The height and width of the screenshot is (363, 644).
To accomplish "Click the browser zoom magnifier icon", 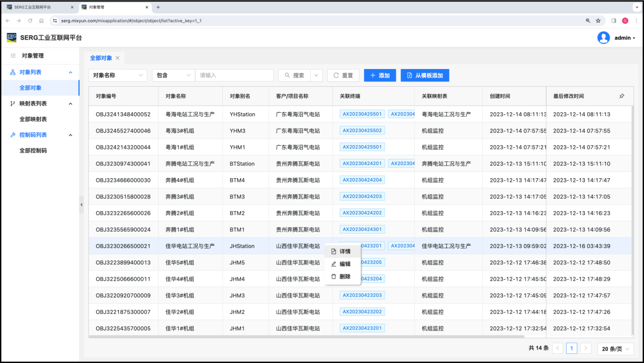I will [588, 21].
